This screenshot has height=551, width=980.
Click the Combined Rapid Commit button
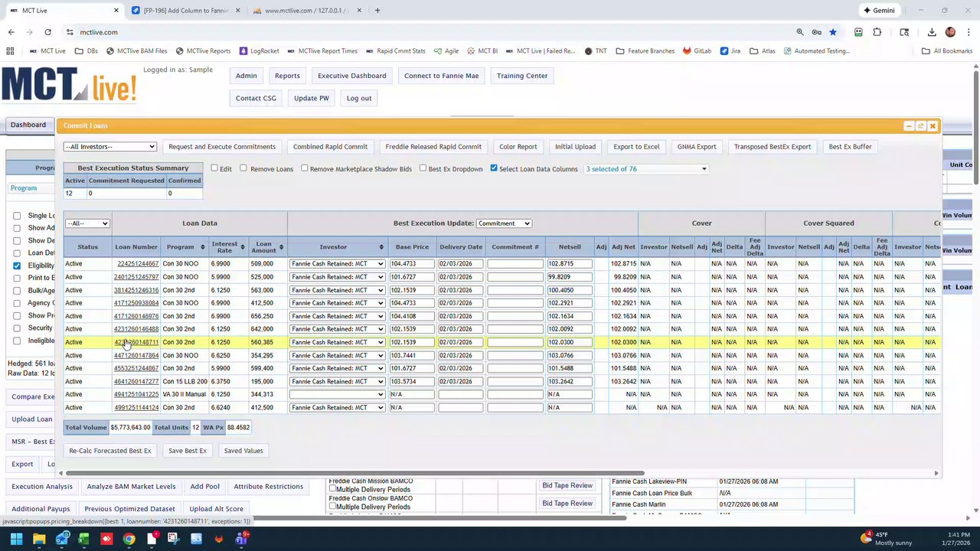tap(330, 147)
